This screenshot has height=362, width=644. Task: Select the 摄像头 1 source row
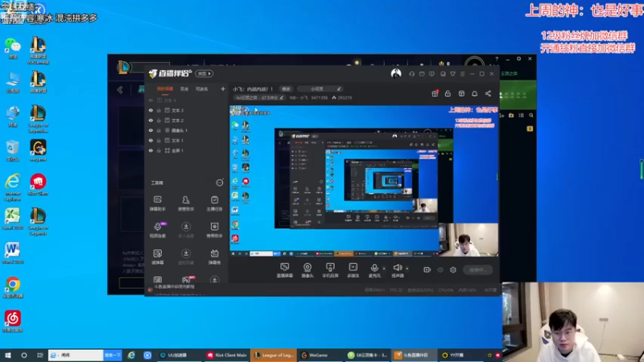(x=187, y=130)
